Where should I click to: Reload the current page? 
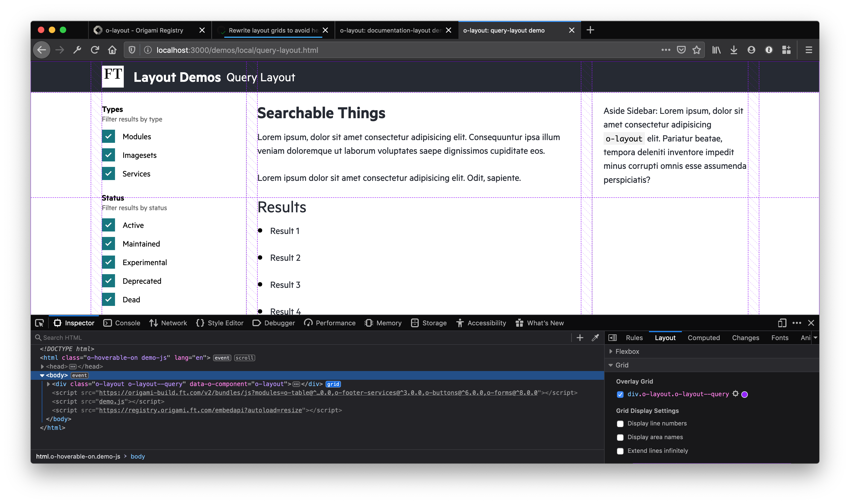coord(95,50)
